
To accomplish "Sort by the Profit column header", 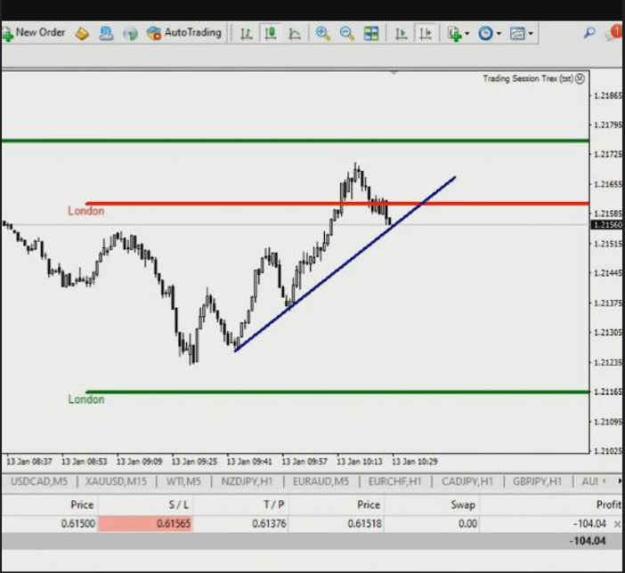I will [x=609, y=505].
